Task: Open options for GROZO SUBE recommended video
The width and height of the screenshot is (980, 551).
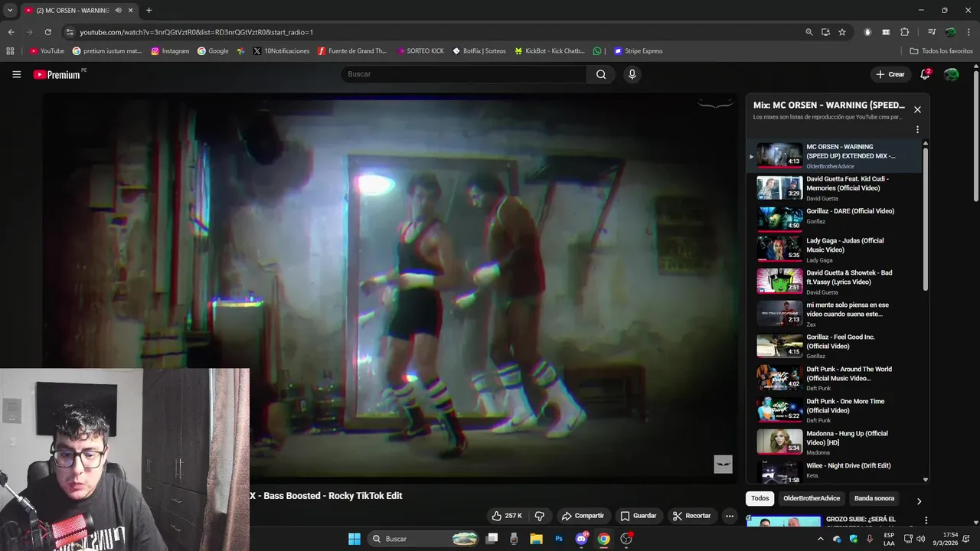Action: coord(926,520)
